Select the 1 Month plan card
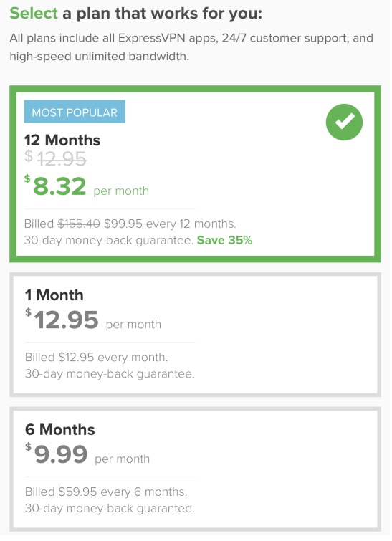The width and height of the screenshot is (392, 541). pos(196,336)
